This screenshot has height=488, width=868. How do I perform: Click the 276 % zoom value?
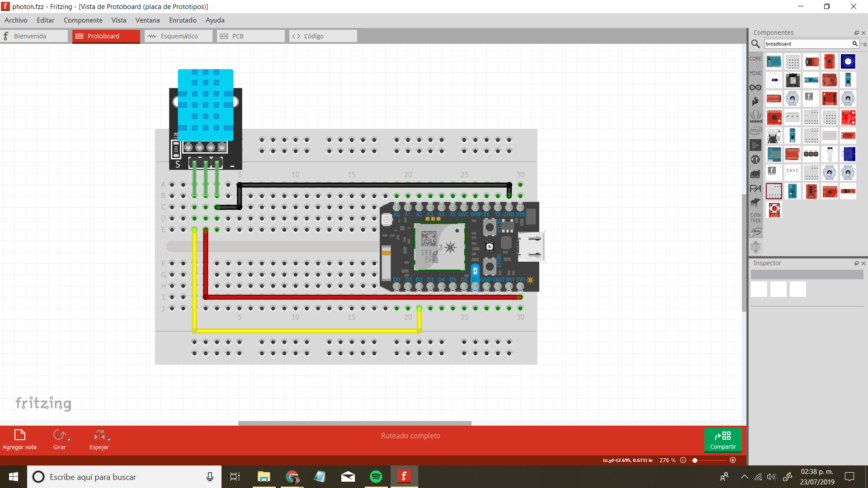[x=667, y=460]
